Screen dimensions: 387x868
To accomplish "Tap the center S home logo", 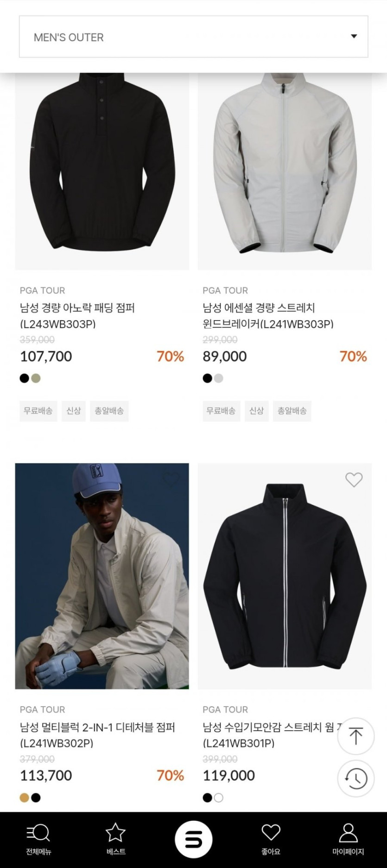I will coord(193,839).
